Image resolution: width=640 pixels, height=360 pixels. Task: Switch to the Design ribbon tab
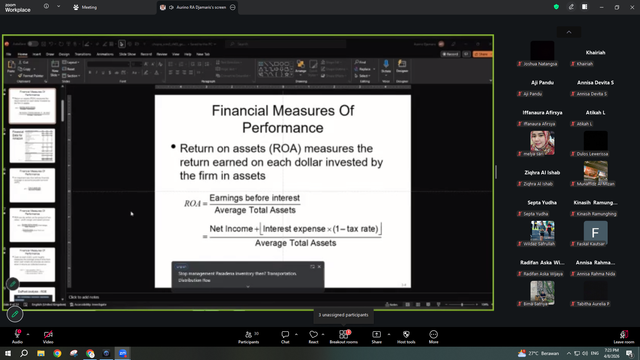pyautogui.click(x=64, y=54)
